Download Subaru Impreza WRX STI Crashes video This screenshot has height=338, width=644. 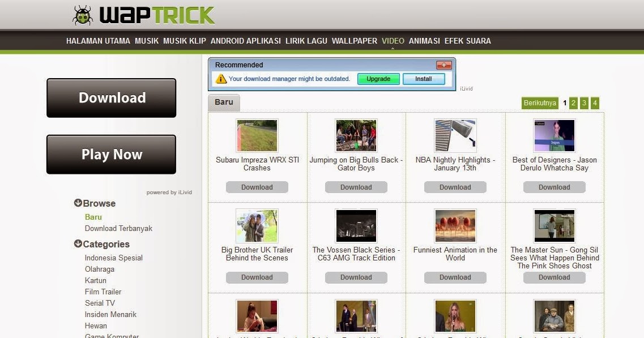point(257,187)
